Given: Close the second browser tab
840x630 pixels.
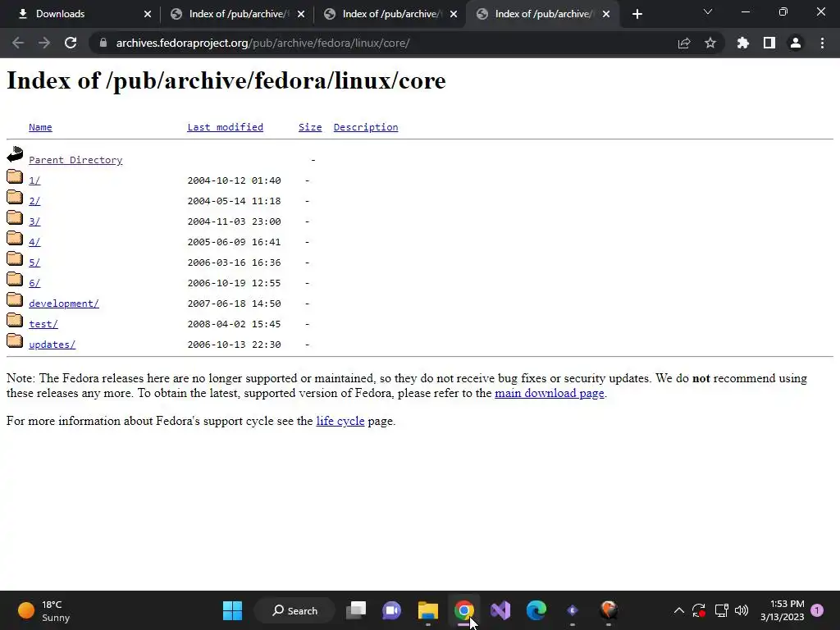Looking at the screenshot, I should pos(301,14).
